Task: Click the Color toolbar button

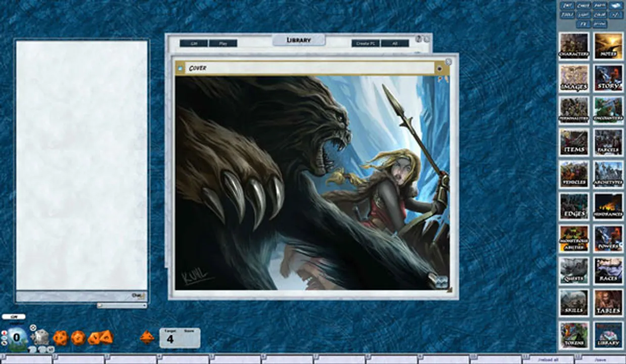Action: [600, 15]
